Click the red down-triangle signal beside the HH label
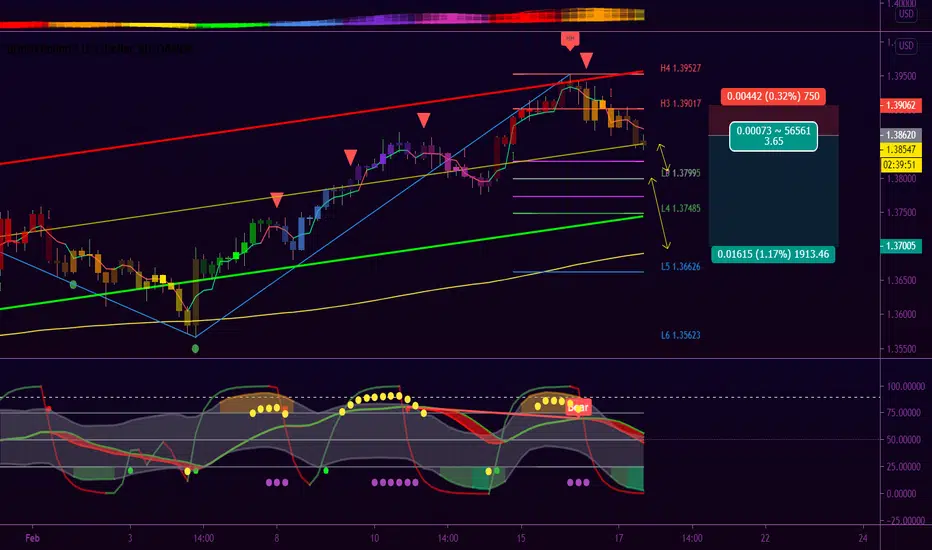The height and width of the screenshot is (550, 932). [587, 60]
